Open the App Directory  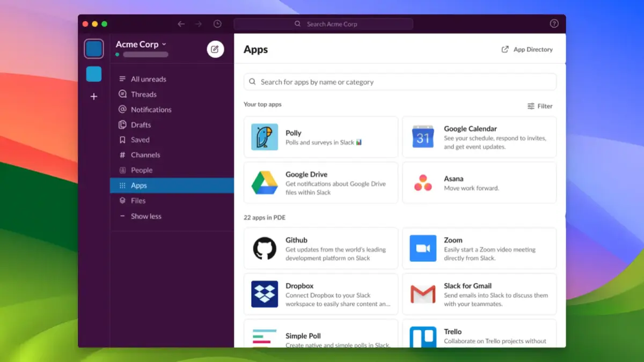527,49
